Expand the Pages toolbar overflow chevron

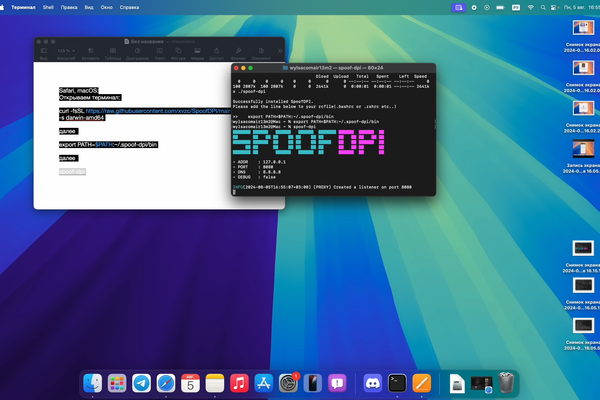tap(280, 51)
